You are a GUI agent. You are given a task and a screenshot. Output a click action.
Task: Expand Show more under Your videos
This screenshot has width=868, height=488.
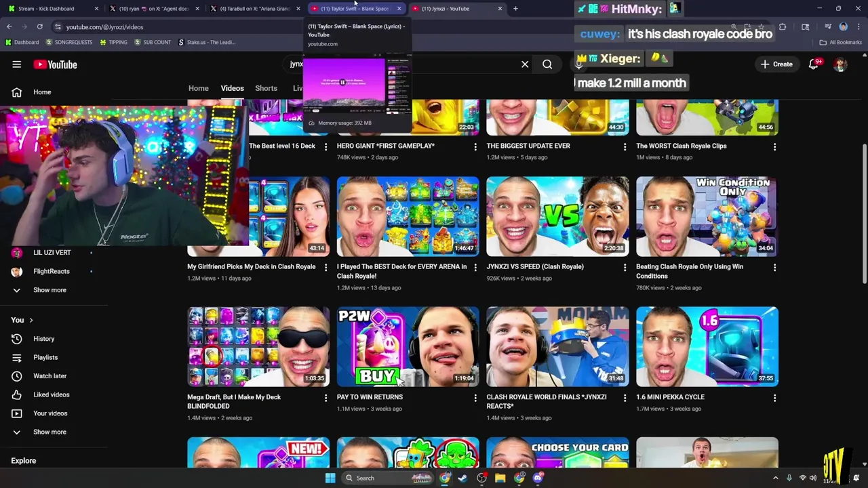(50, 432)
